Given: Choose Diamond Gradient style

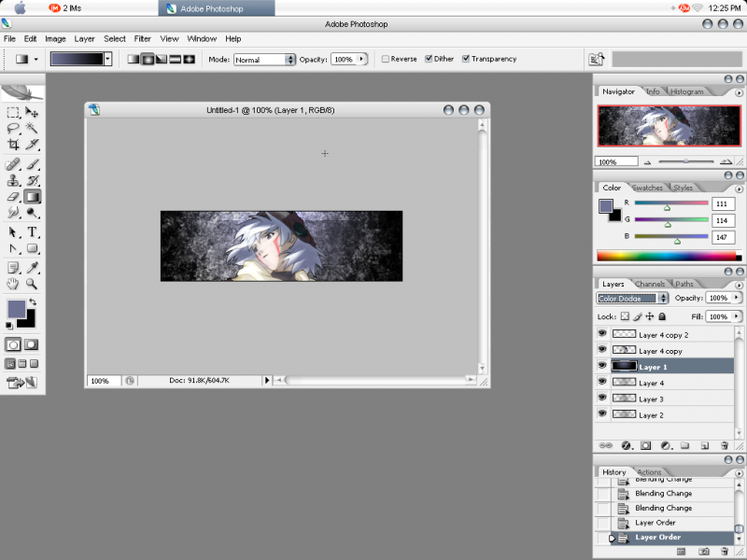Looking at the screenshot, I should point(190,59).
